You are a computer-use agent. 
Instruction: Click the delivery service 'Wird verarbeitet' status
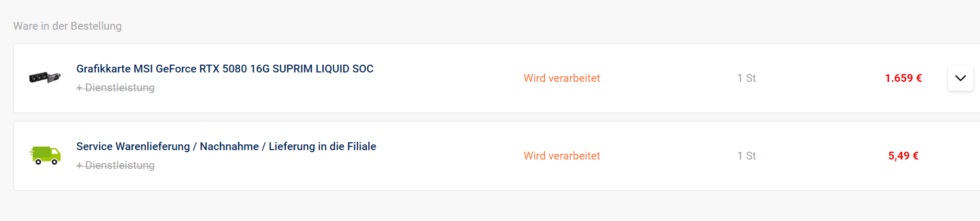coord(562,156)
